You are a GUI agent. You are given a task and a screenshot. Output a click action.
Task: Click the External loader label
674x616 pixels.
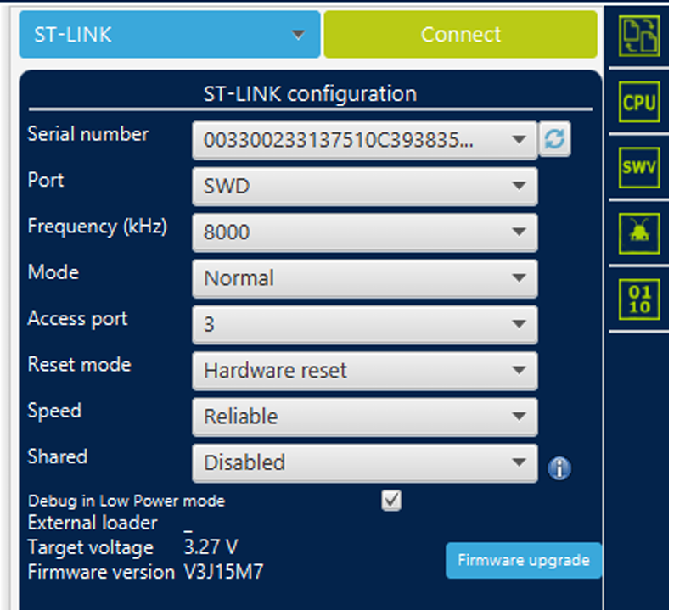93,523
